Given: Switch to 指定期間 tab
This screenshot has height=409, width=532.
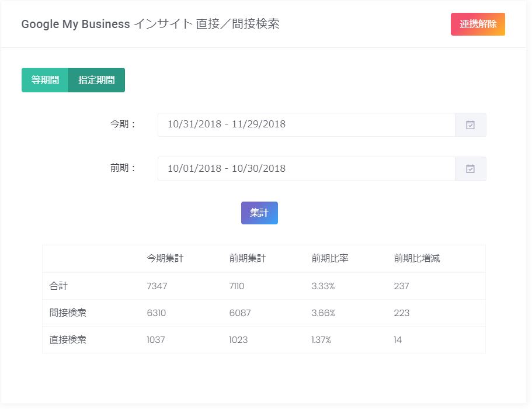Looking at the screenshot, I should pyautogui.click(x=97, y=80).
